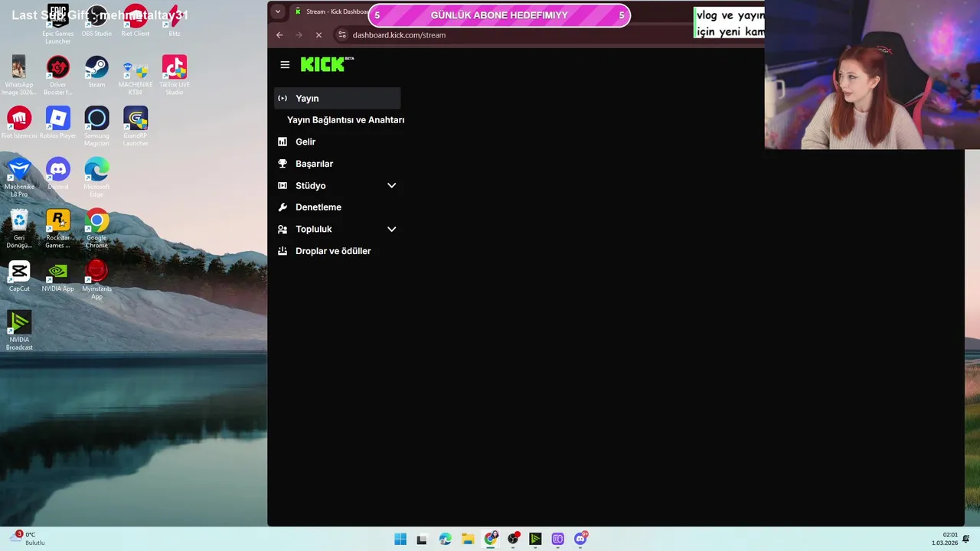Open Steam desktop shortcut
This screenshot has height=551, width=980.
coord(96,72)
